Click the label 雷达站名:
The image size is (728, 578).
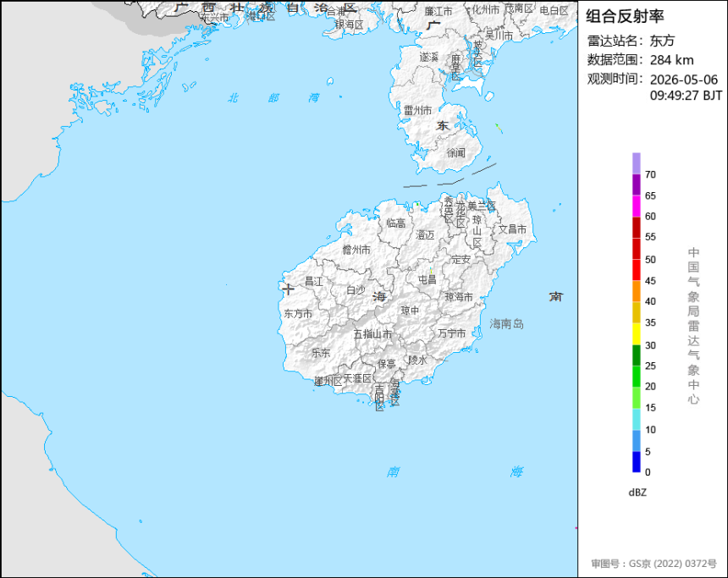[x=615, y=41]
